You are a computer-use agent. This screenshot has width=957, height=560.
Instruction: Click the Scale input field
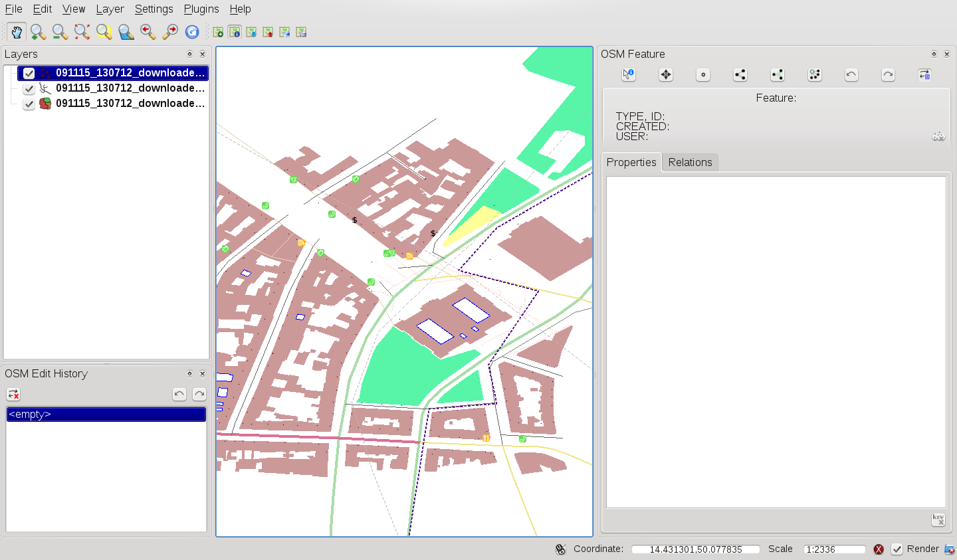(834, 549)
